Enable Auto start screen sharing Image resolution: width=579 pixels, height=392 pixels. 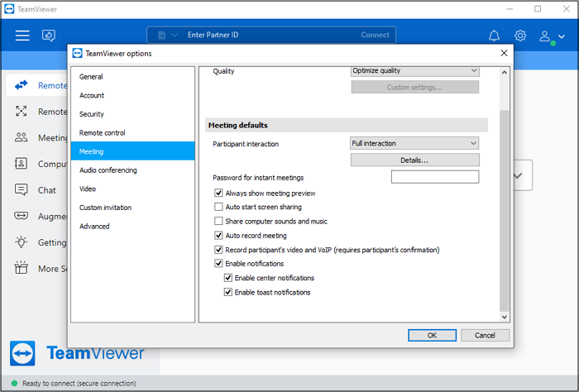pyautogui.click(x=219, y=207)
